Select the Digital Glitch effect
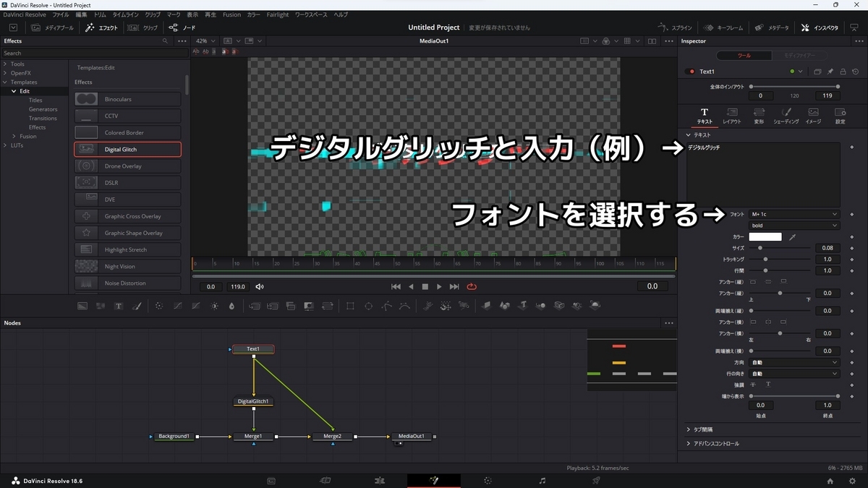The width and height of the screenshot is (868, 488). coord(127,149)
